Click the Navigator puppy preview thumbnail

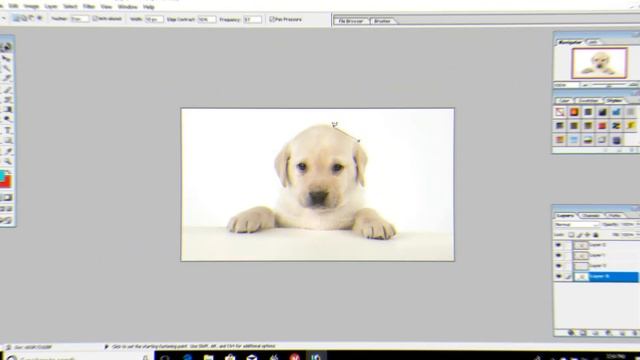(x=599, y=63)
